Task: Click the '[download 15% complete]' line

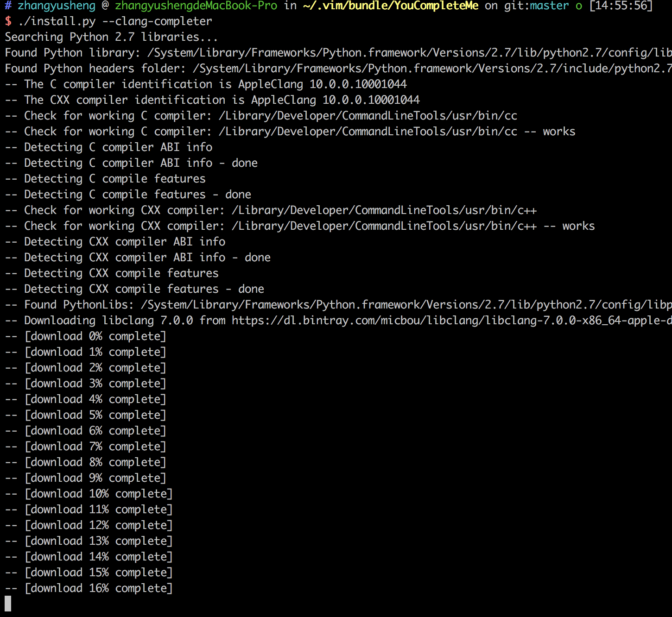Action: [x=89, y=573]
